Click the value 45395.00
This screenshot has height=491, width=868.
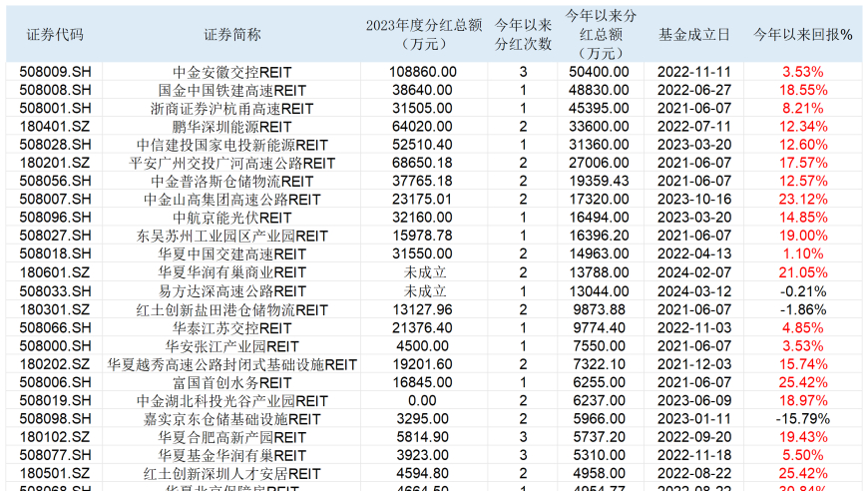(599, 109)
